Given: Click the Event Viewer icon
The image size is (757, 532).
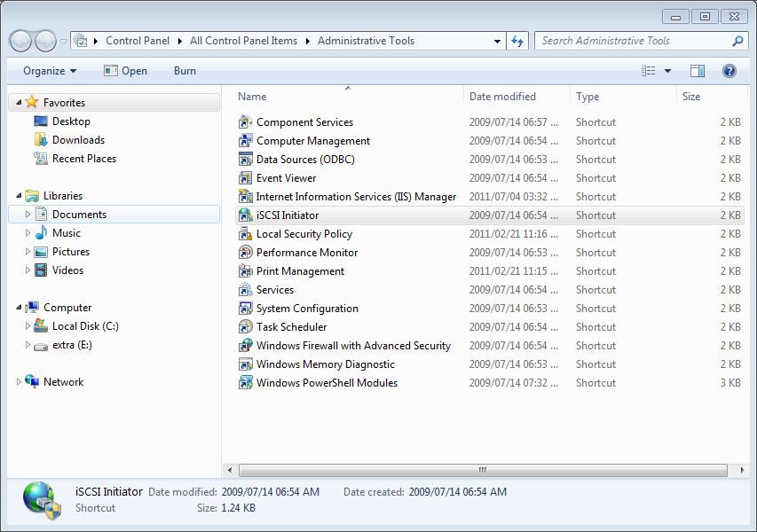Looking at the screenshot, I should tap(245, 178).
